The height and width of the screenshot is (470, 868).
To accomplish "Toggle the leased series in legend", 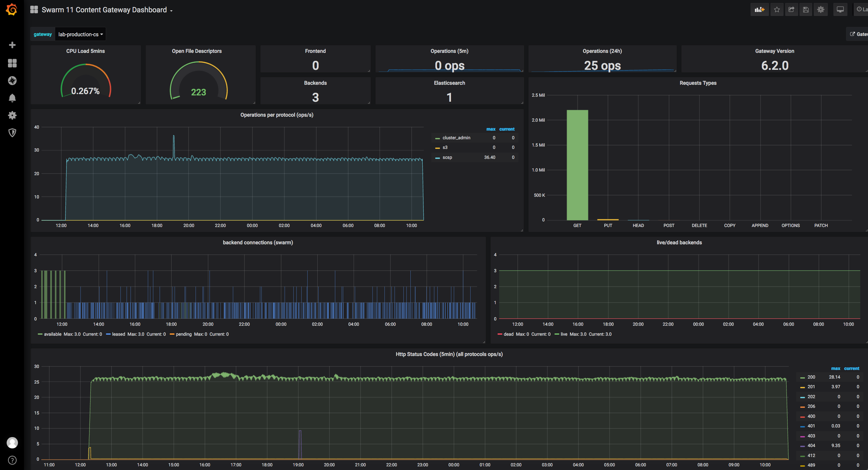I will [118, 334].
